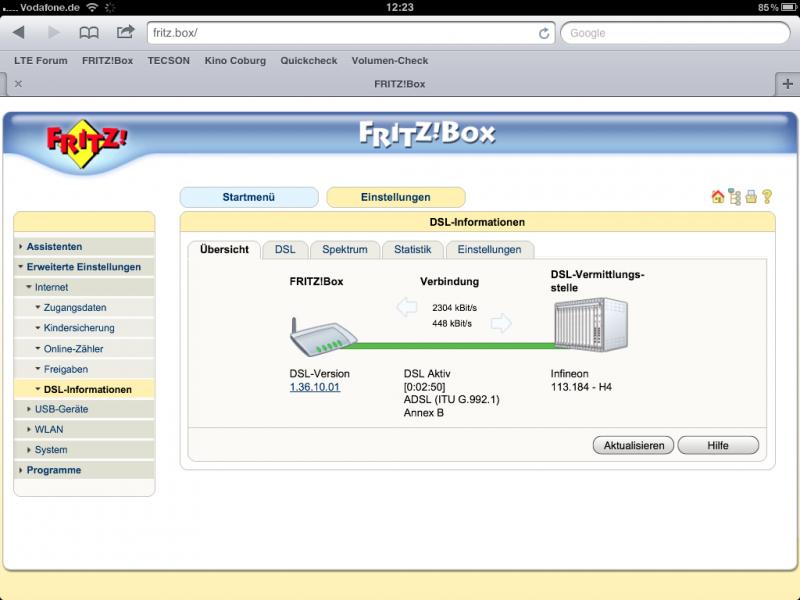800x600 pixels.
Task: Collapse Erweiterte Einstellungen in sidebar
Action: click(x=85, y=267)
